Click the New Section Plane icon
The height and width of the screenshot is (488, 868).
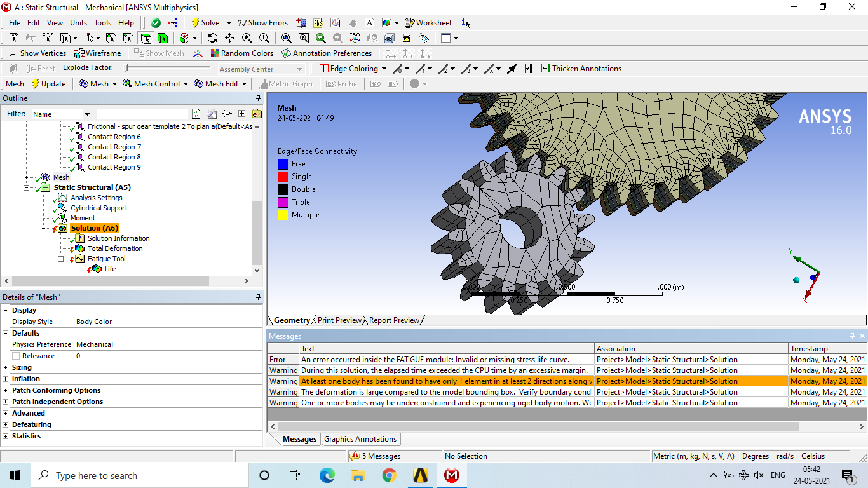tap(301, 23)
